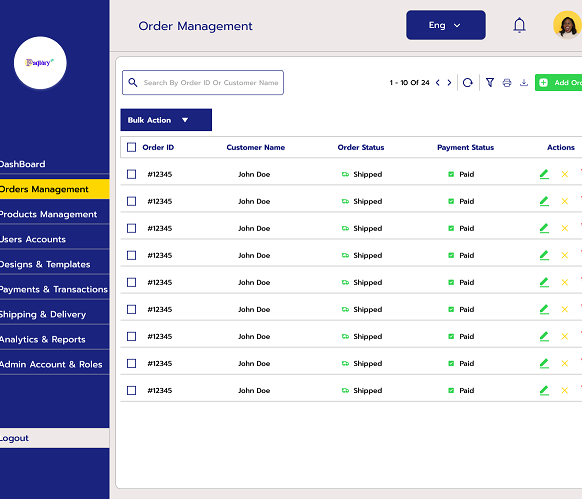
Task: Edit the first order row
Action: click(544, 174)
